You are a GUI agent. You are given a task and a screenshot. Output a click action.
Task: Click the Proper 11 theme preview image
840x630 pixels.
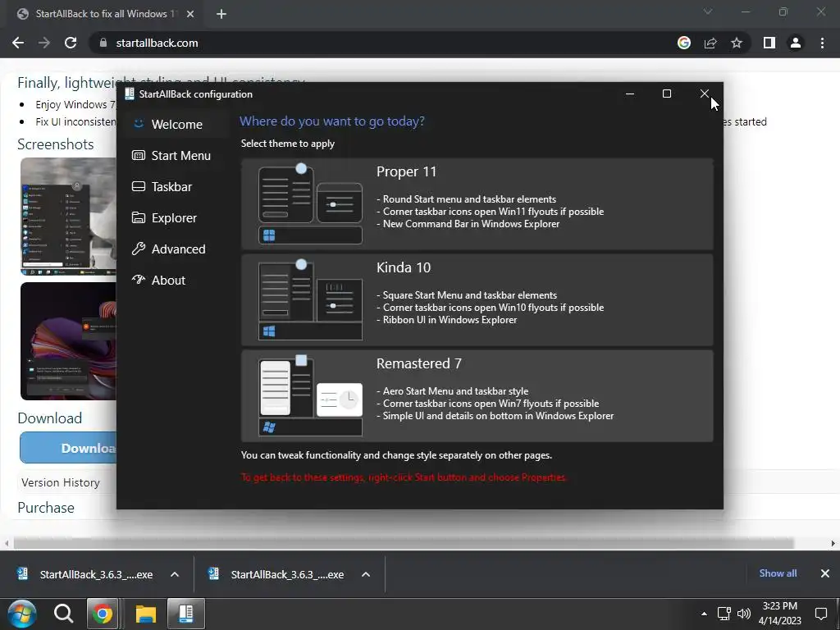[x=310, y=204]
